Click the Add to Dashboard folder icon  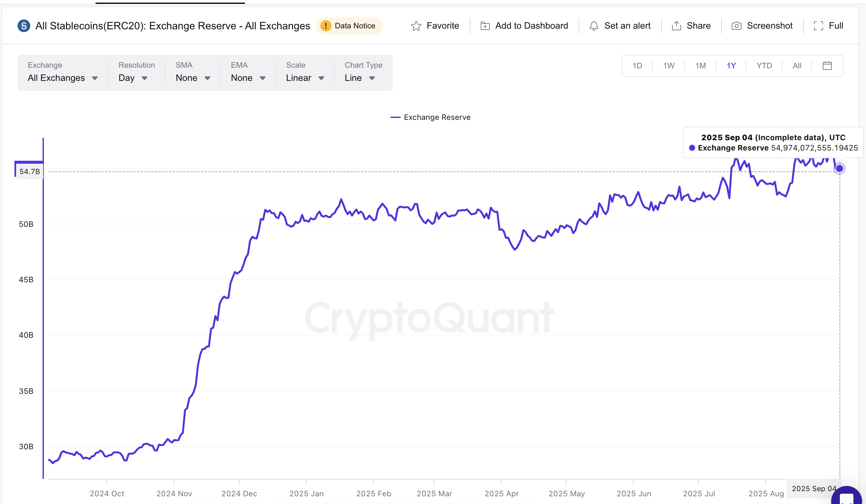coord(485,26)
